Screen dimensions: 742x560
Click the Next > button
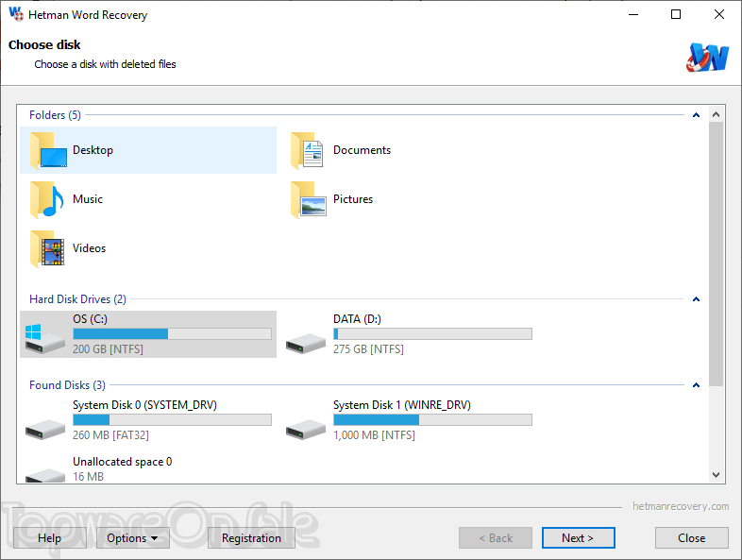point(579,537)
